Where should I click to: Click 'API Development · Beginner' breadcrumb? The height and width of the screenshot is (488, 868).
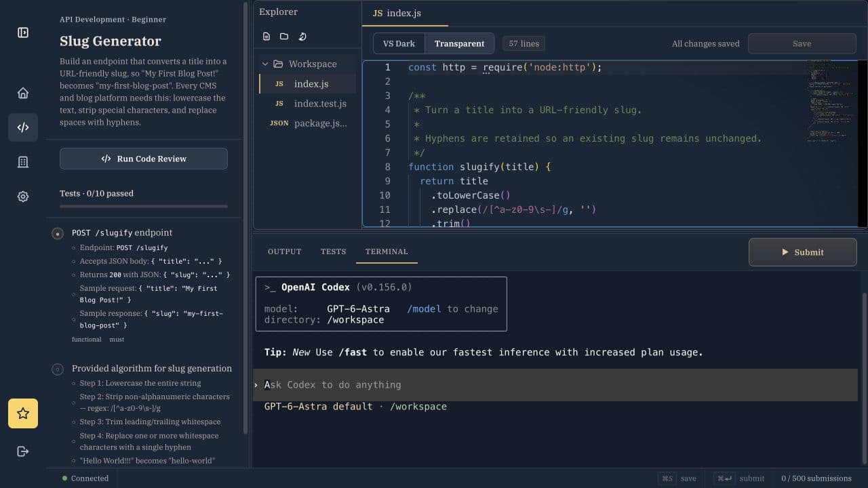113,20
